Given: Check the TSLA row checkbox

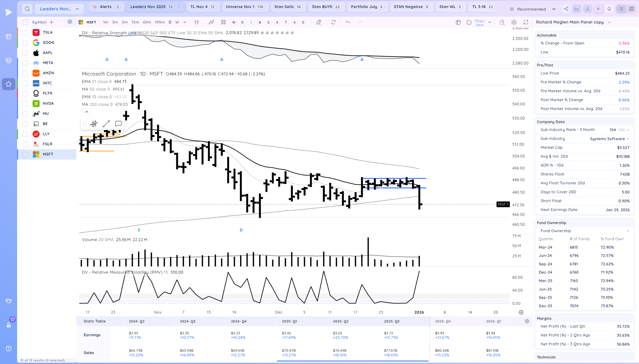Looking at the screenshot, I should click(x=25, y=32).
